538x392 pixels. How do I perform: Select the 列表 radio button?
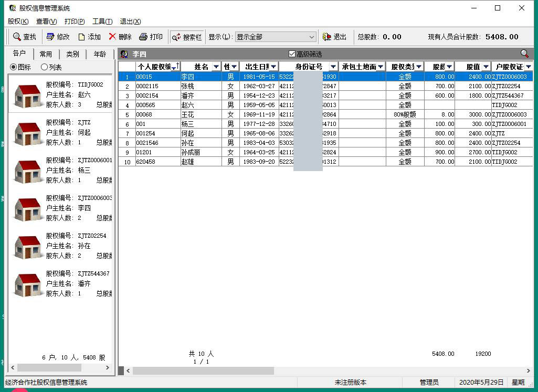44,67
